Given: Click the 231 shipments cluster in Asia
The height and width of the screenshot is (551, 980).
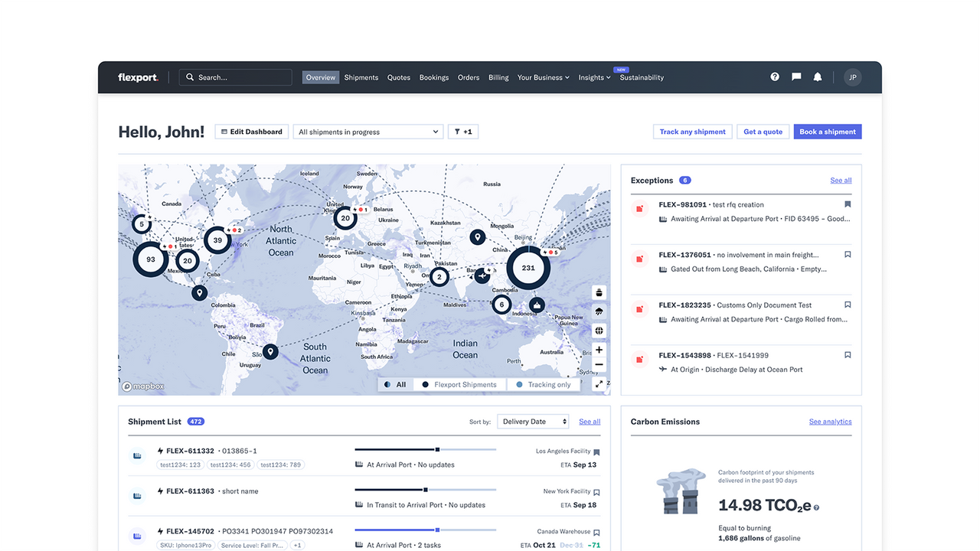Looking at the screenshot, I should click(x=528, y=268).
